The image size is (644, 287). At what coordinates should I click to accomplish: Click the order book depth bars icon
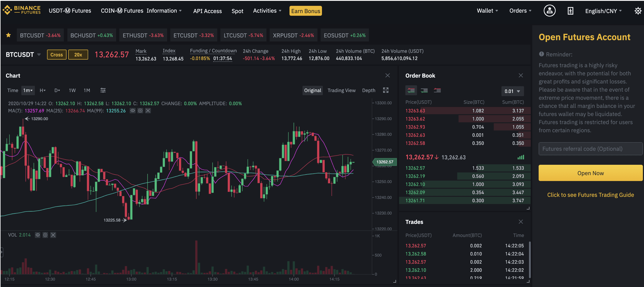click(x=521, y=157)
